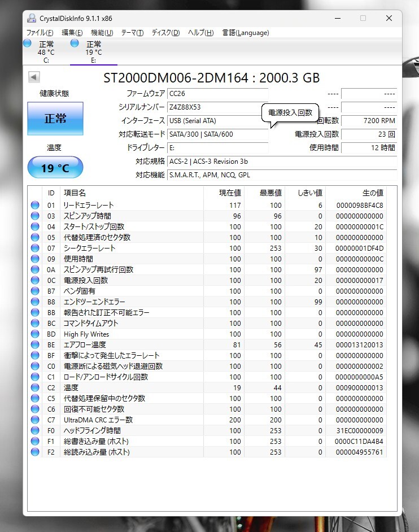This screenshot has width=419, height=532.
Task: Click the 生の値 column header
Action: (356, 193)
